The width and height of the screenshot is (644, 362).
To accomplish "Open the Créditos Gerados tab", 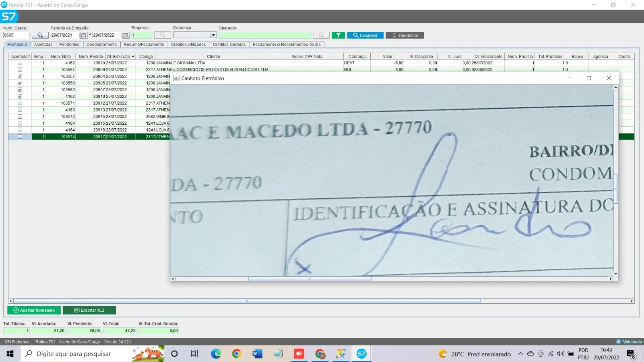I will tap(229, 44).
